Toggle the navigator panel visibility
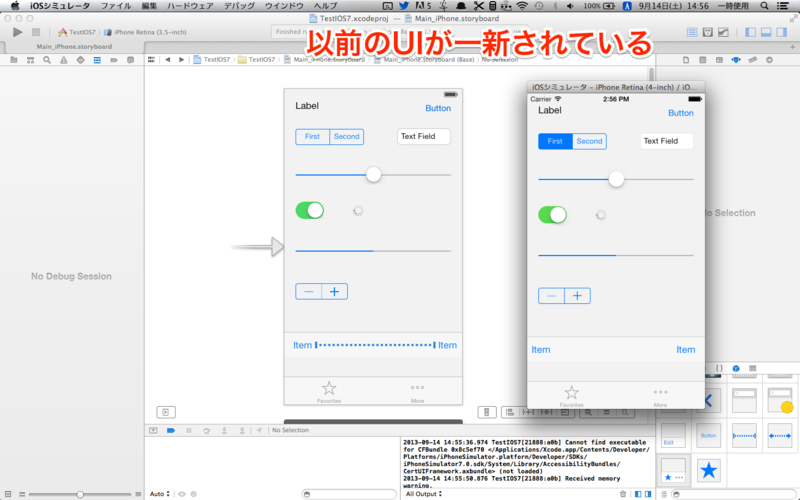 tap(750, 32)
